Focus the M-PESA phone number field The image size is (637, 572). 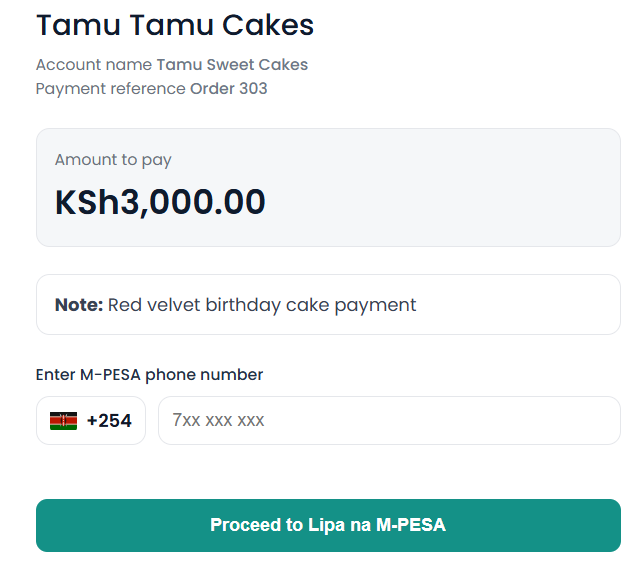389,421
